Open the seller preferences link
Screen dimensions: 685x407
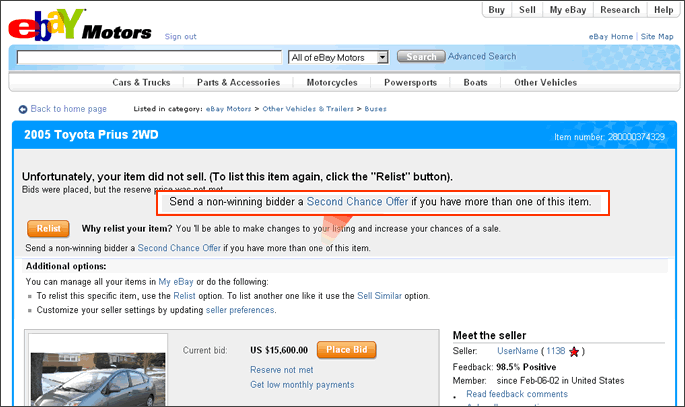240,310
